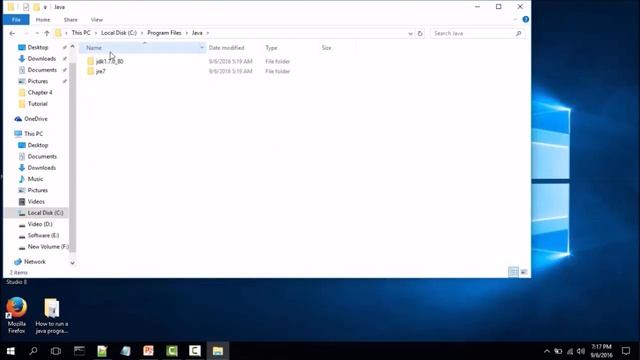Screen dimensions: 640x360
Task: Switch to large icons view layout
Action: point(524,272)
